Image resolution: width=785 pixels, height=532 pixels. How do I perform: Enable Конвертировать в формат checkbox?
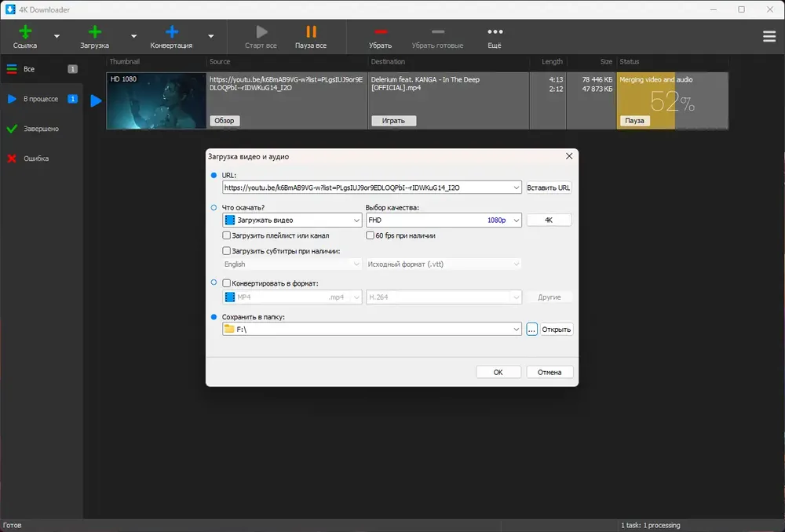[226, 283]
